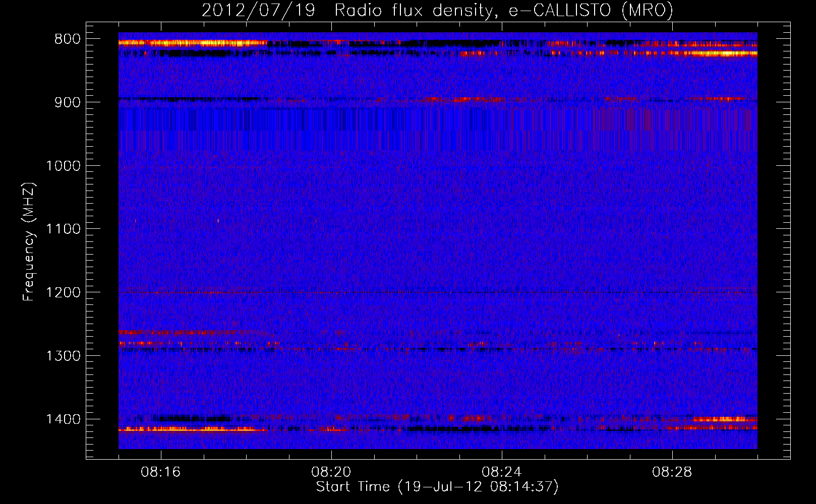Select the 1400 frequency tick label

tap(63, 419)
